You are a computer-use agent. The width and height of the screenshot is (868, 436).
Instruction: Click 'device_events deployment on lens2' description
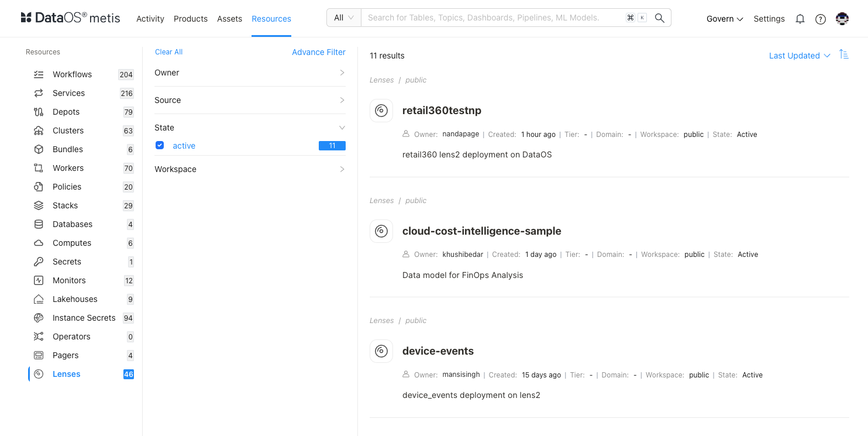click(x=471, y=395)
